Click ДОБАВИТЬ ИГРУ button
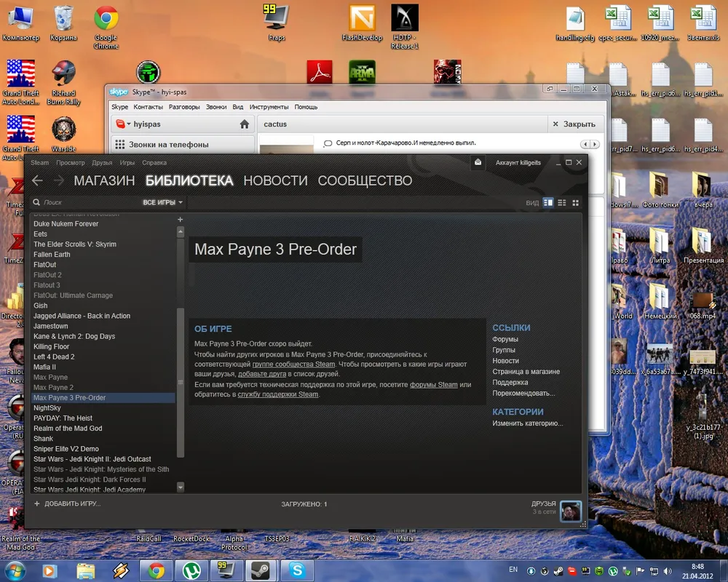Image resolution: width=728 pixels, height=582 pixels. coord(67,503)
